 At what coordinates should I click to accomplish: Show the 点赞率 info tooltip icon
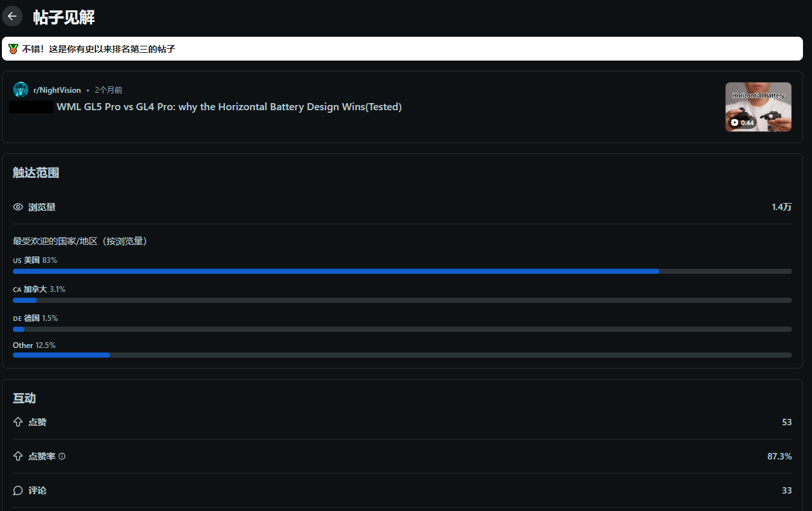click(x=62, y=456)
